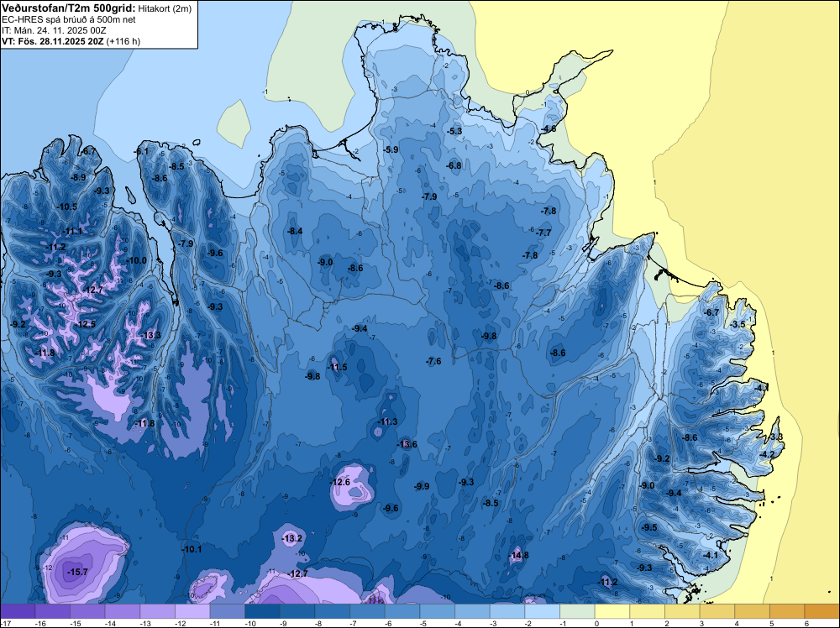Click the -10.5 temperature label
The width and height of the screenshot is (840, 628).
pos(67,207)
